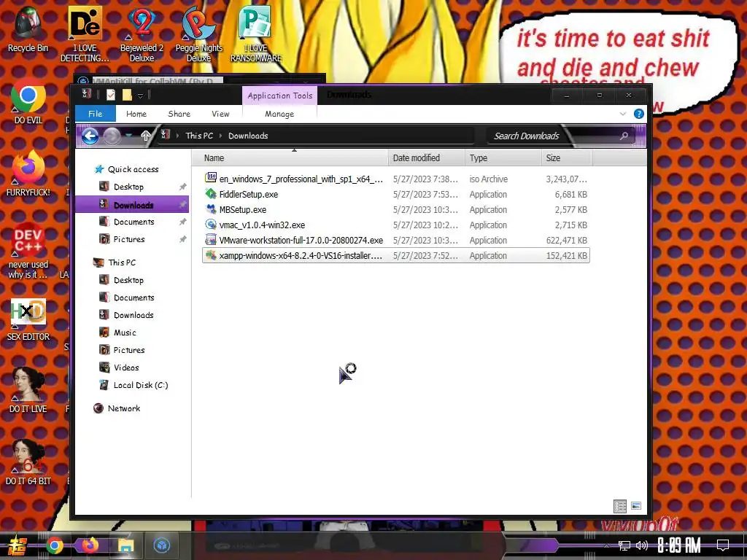Click the VMAntiKill taskbar icon
The image size is (747, 560).
[162, 545]
